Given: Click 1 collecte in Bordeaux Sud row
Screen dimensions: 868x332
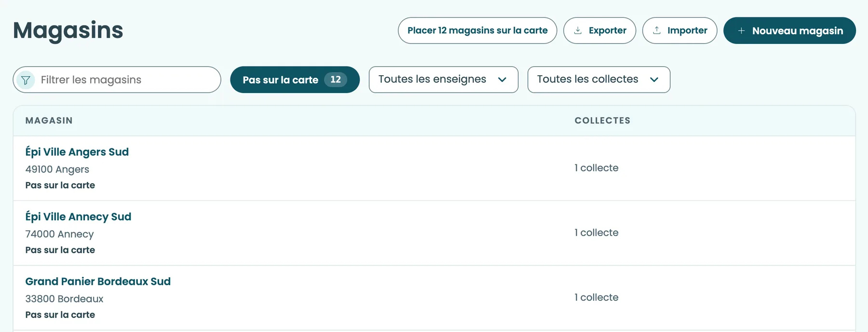Looking at the screenshot, I should tap(597, 297).
